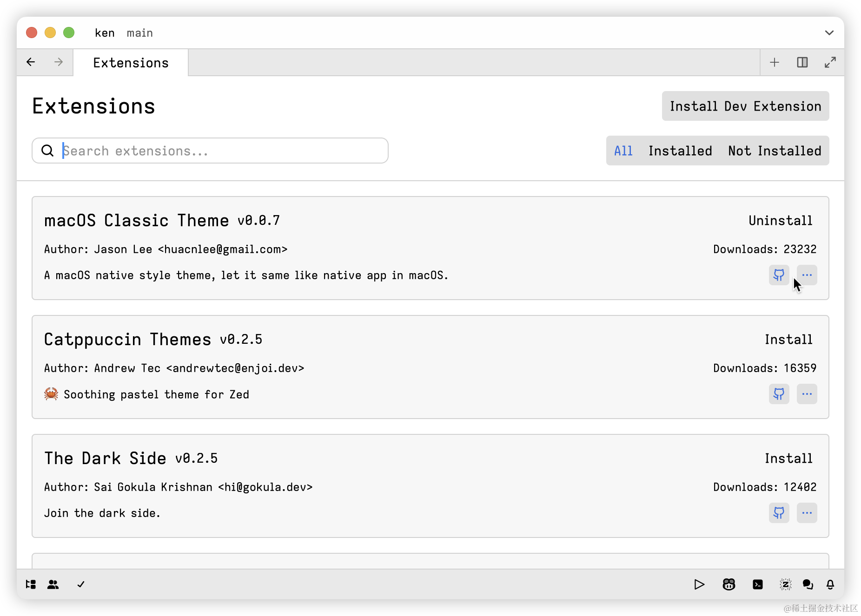Click the author line for Jason Lee
Viewport: 861px width, 616px height.
(x=166, y=249)
